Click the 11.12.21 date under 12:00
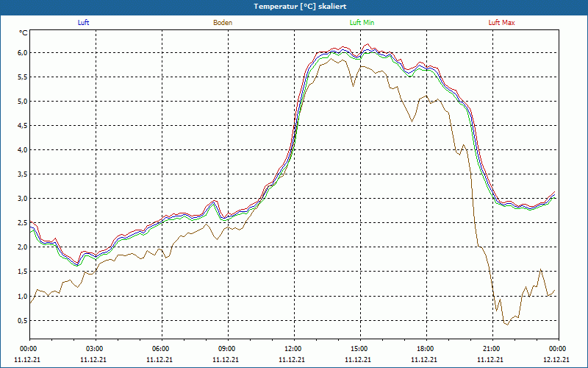Screen dimensions: 588x368 [x=291, y=360]
